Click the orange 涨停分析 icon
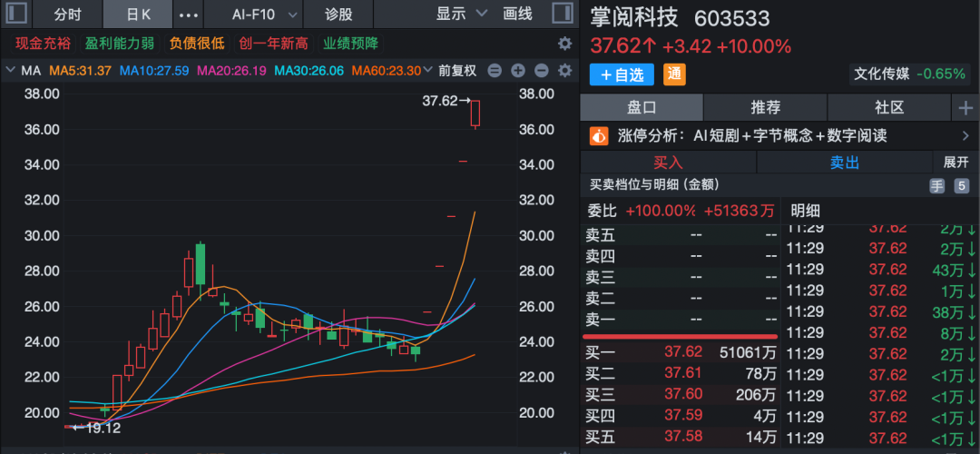This screenshot has height=454, width=980. (x=599, y=136)
